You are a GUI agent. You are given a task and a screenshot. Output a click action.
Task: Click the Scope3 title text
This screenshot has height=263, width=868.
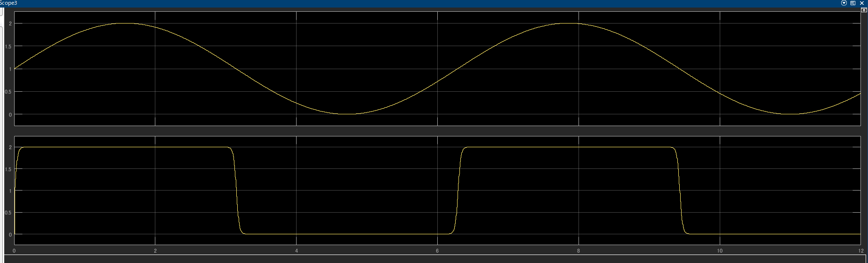click(x=8, y=3)
